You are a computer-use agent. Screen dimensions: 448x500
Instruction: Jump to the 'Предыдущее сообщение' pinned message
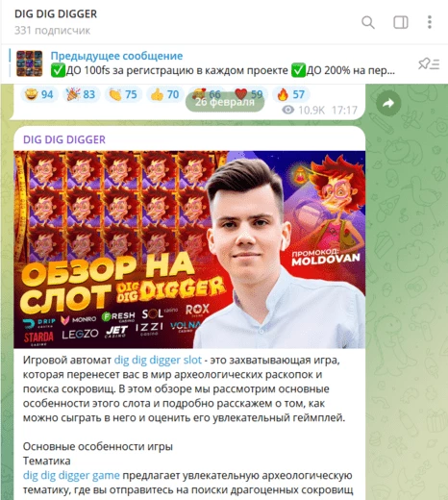tap(116, 56)
